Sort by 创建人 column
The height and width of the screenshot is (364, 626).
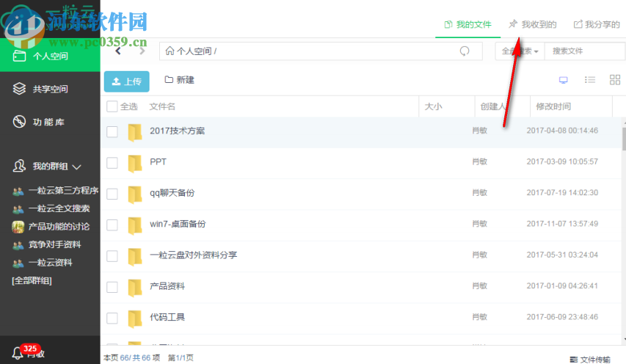tap(493, 106)
